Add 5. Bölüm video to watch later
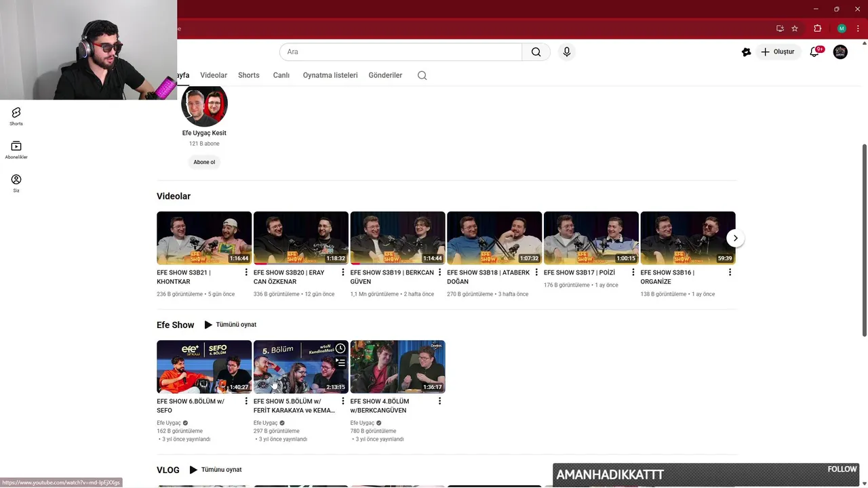The image size is (868, 488). coord(340,348)
